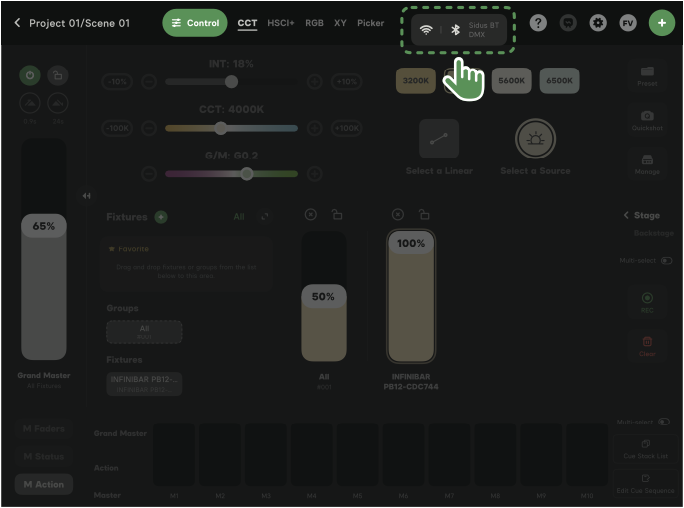Click plus icon next to CCT slider
This screenshot has width=684, height=508.
tap(315, 128)
